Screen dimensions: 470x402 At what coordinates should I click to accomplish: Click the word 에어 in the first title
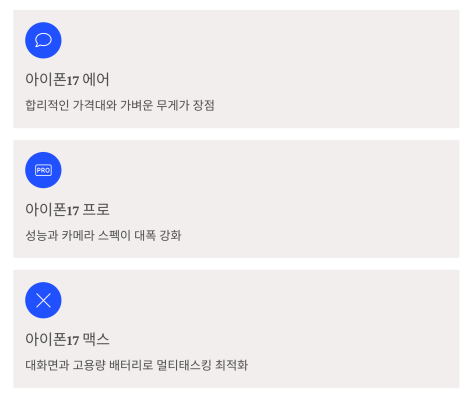pos(96,80)
